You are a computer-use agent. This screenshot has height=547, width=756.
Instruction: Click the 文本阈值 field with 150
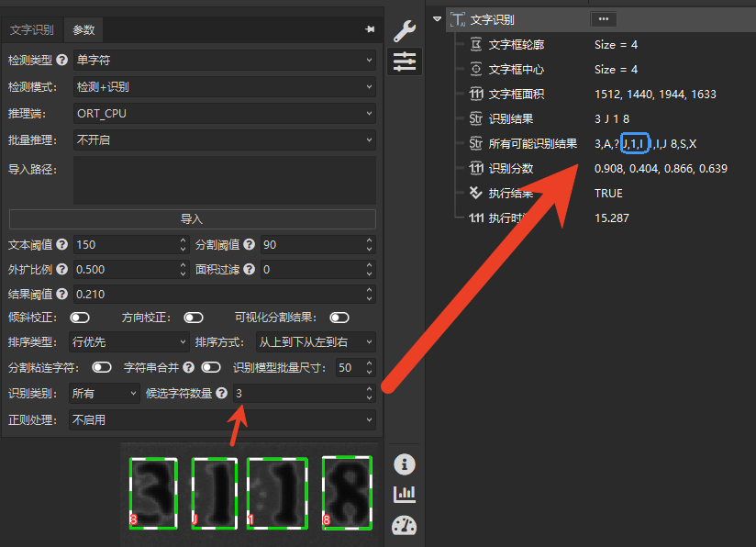[x=130, y=244]
